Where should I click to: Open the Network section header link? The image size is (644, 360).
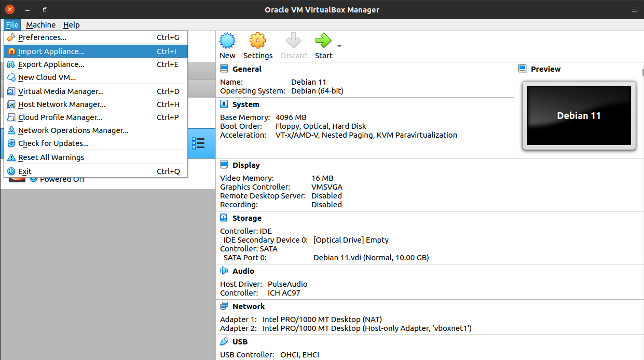tap(249, 306)
